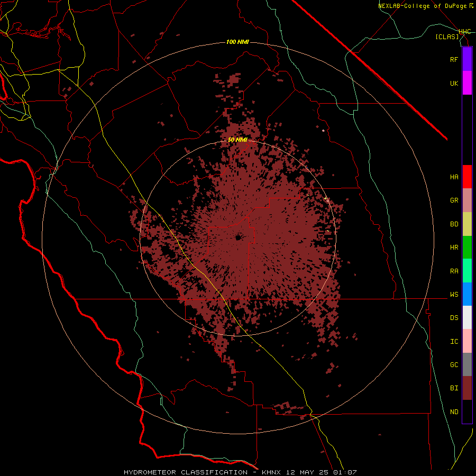Click the 'RF' legend label
Viewport: 476px width, 476px height.
coord(454,59)
